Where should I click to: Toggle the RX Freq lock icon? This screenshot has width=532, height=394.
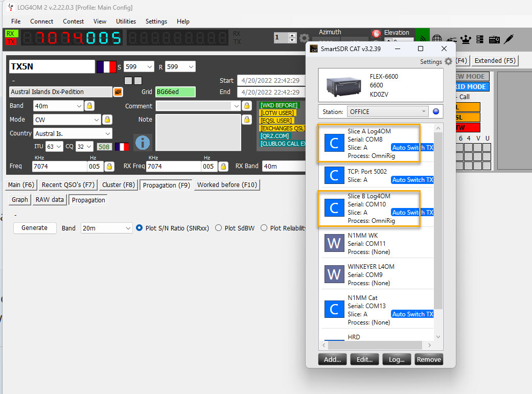(223, 166)
